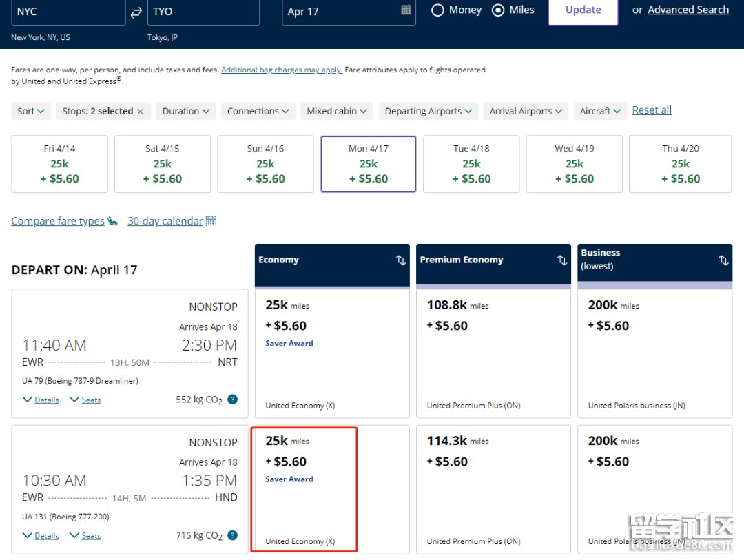This screenshot has width=744, height=560.
Task: Click the UA 131 (Boeing 777-200) text
Action: click(65, 517)
